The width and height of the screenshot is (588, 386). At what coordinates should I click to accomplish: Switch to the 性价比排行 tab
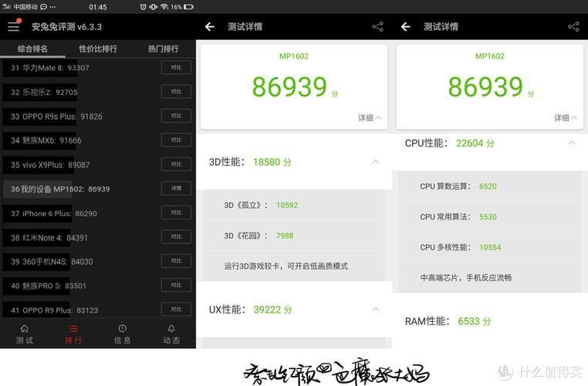pos(98,49)
